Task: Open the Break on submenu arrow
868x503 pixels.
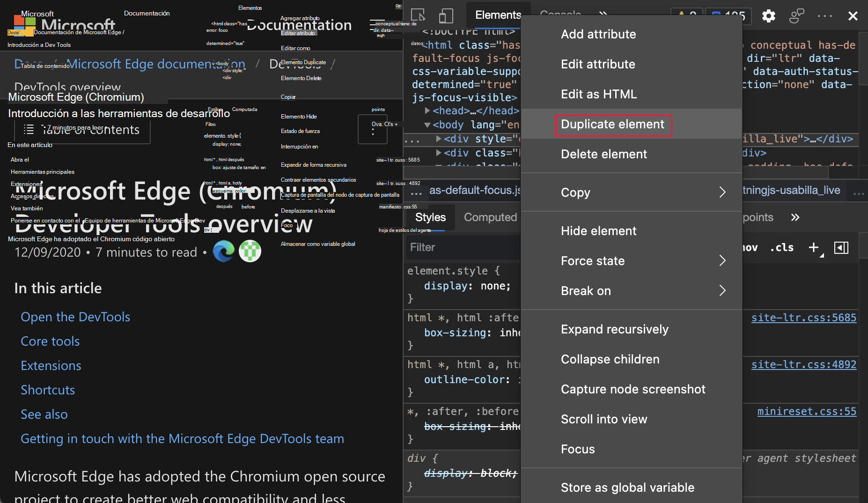Action: point(722,291)
